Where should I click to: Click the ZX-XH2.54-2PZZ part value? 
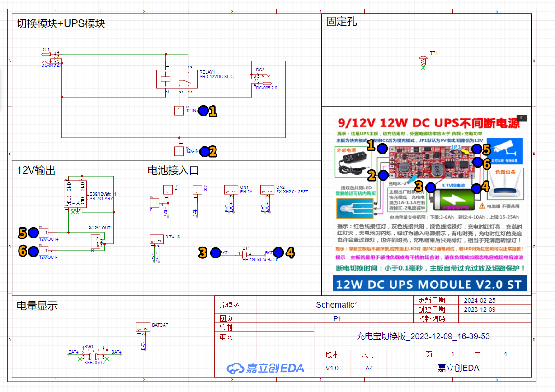click(292, 192)
